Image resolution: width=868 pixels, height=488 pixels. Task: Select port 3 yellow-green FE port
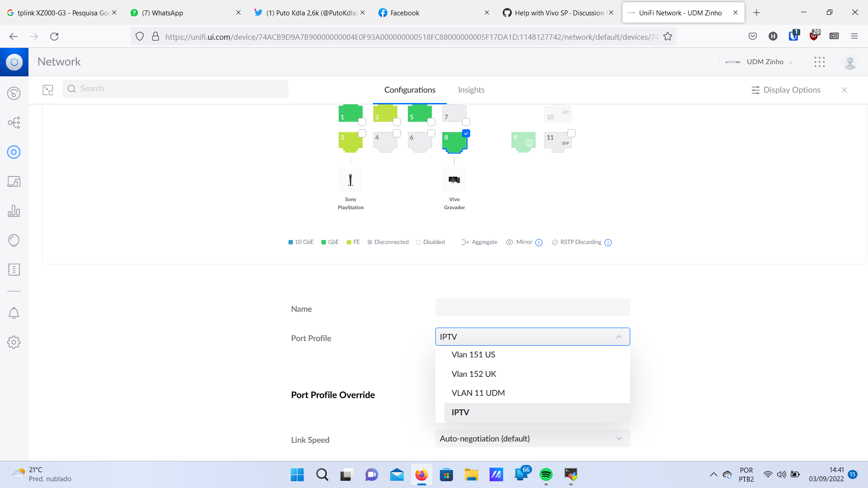coord(385,113)
